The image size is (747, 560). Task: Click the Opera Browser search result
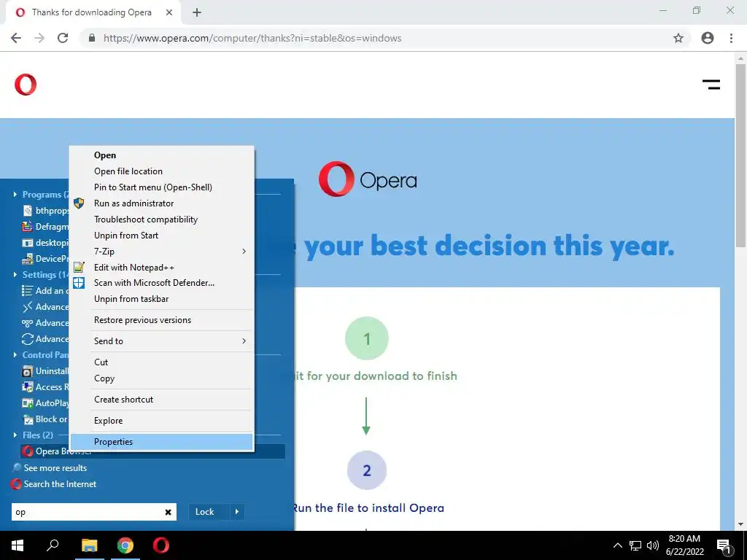click(x=152, y=451)
